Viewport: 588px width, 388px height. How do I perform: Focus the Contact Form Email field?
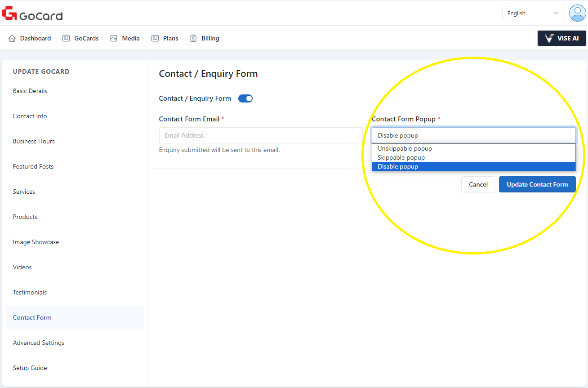260,135
